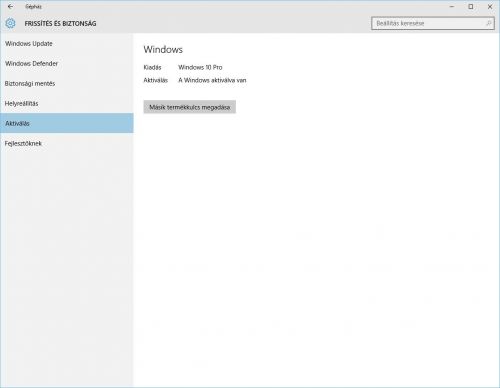This screenshot has width=500, height=388.
Task: Select the Aktiválás sidebar item
Action: [x=67, y=123]
